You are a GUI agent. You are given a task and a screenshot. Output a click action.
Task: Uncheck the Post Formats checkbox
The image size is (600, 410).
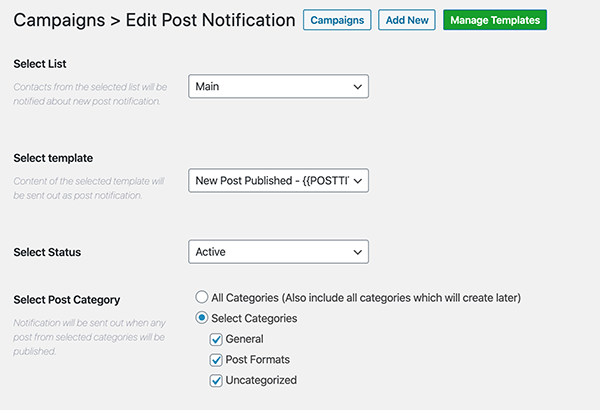(216, 360)
